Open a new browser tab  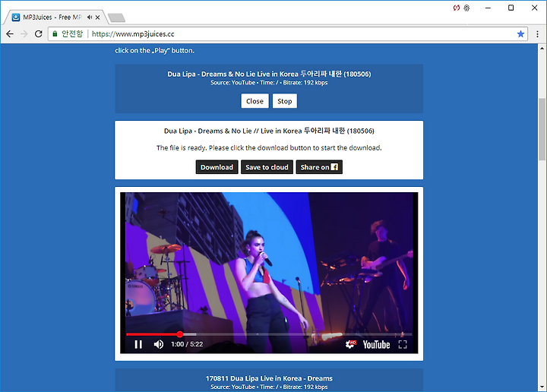pos(116,17)
